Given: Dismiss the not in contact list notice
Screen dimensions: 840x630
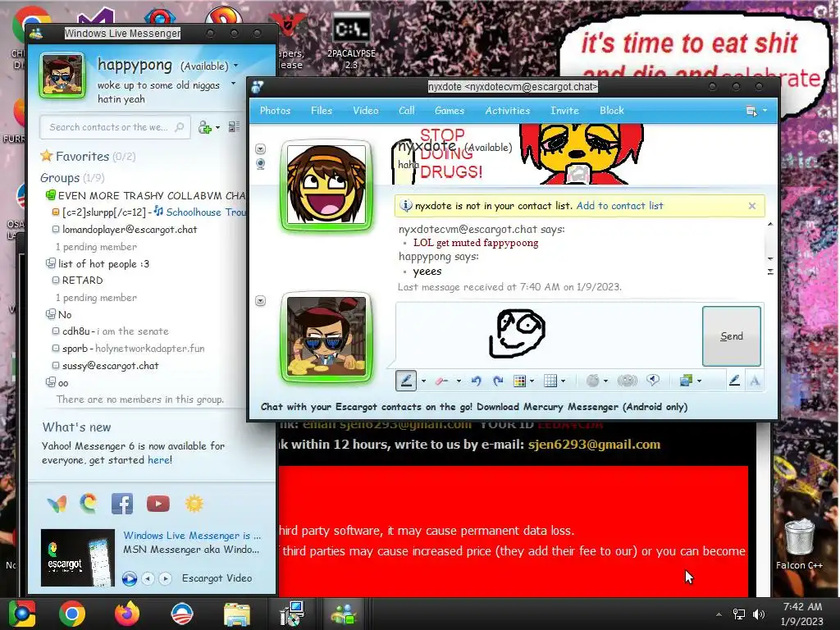Looking at the screenshot, I should click(x=752, y=206).
